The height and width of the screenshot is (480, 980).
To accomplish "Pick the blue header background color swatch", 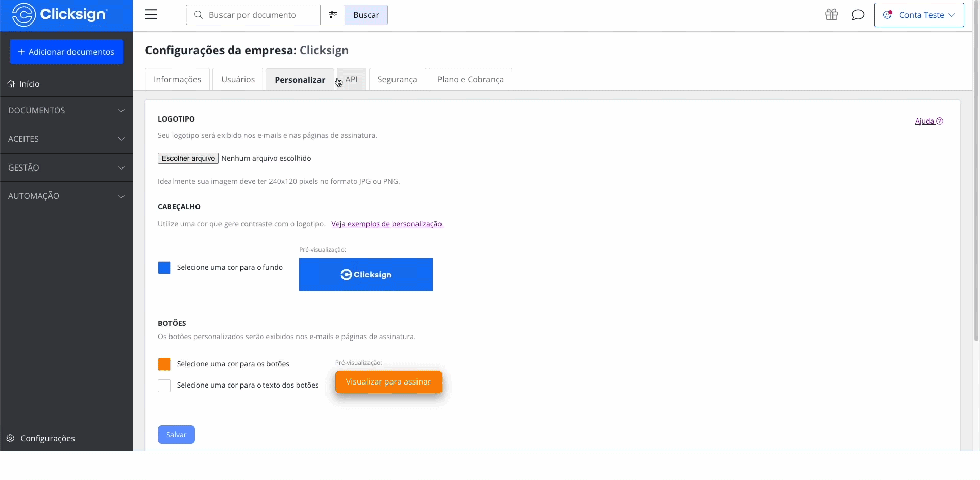I will click(164, 268).
